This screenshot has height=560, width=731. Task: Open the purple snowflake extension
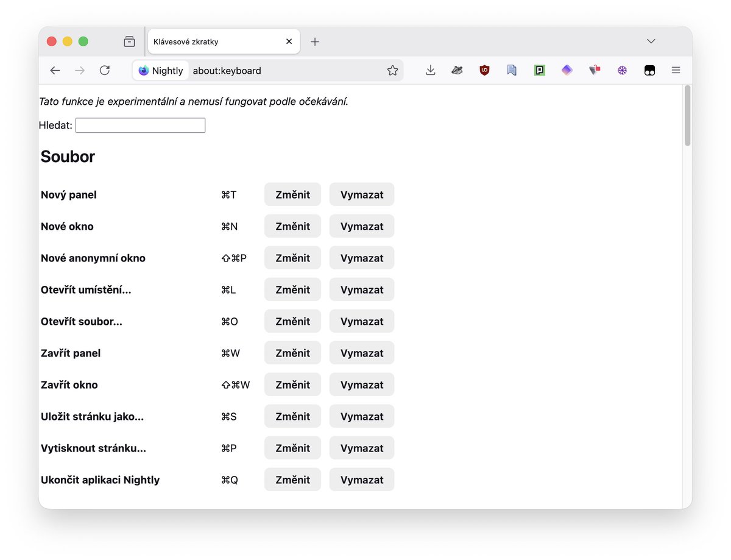click(622, 70)
